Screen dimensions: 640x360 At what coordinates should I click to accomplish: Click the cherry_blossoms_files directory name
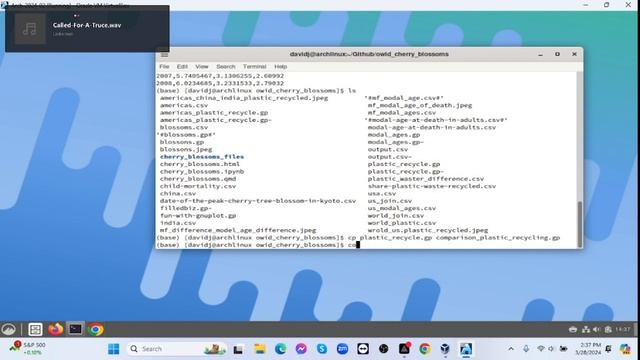(202, 157)
